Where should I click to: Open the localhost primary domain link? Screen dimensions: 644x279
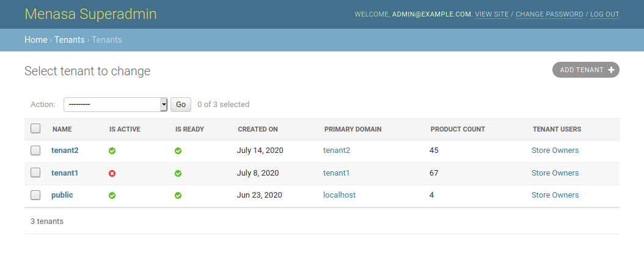click(339, 195)
